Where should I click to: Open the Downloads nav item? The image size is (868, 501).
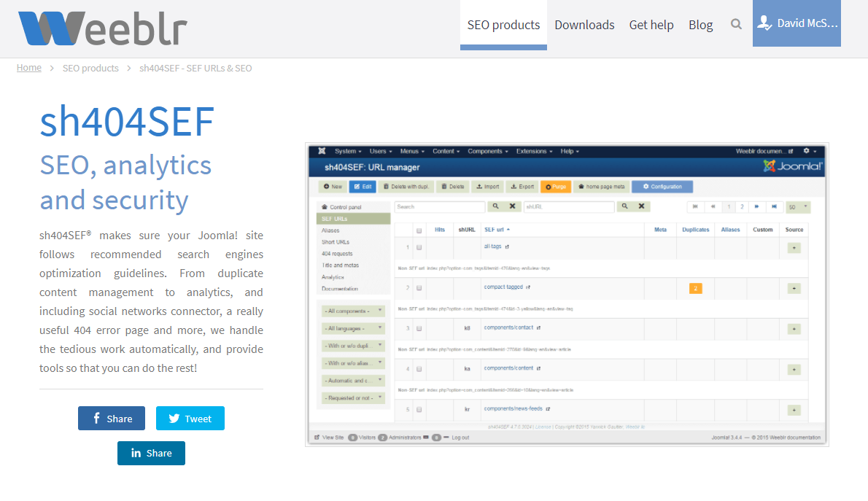coord(584,25)
